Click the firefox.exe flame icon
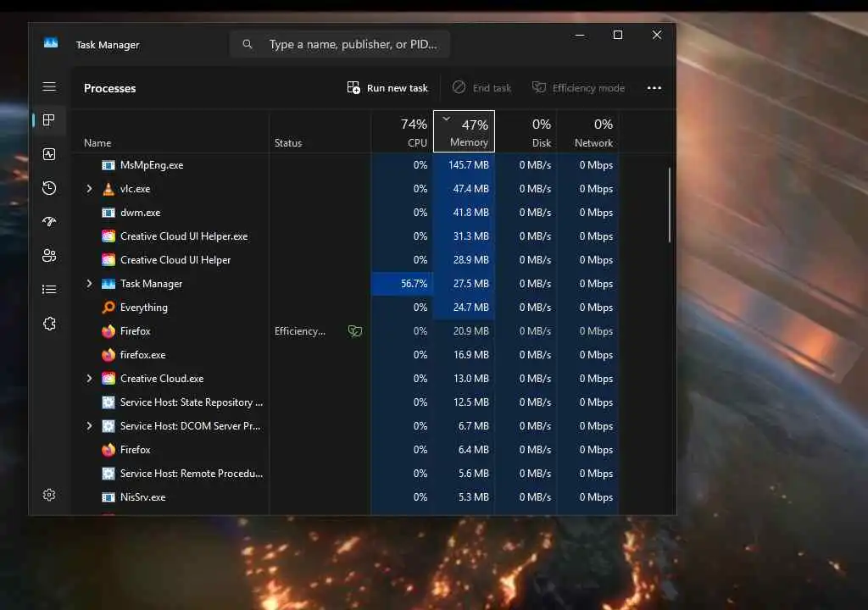 [x=108, y=355]
